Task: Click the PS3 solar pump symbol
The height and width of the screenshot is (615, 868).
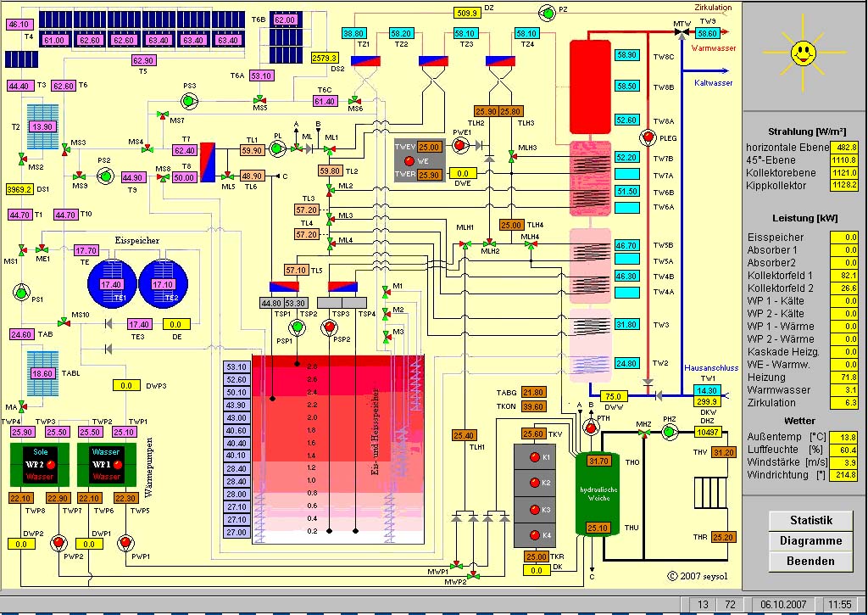Action: pyautogui.click(x=189, y=98)
